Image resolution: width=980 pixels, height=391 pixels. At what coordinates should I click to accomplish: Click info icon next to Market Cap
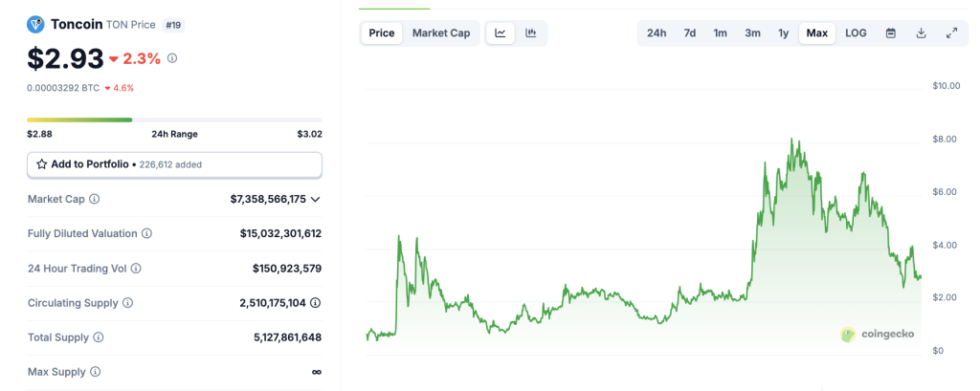95,199
